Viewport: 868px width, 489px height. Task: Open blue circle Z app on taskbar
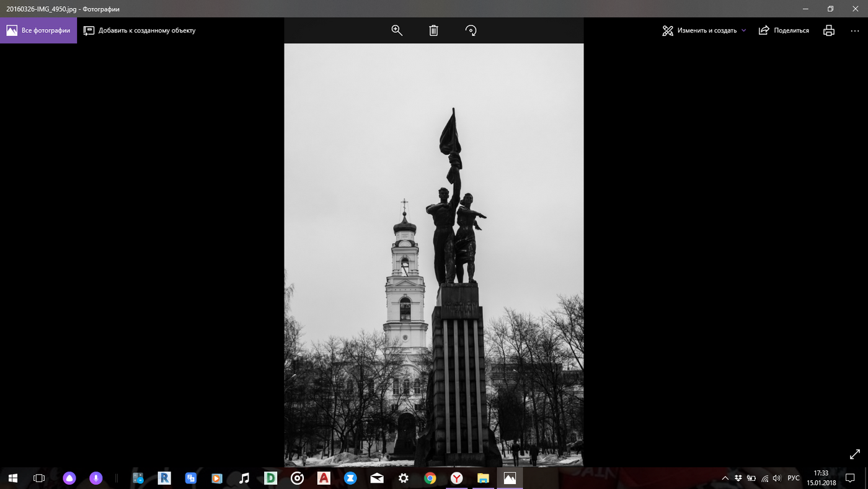pyautogui.click(x=350, y=478)
